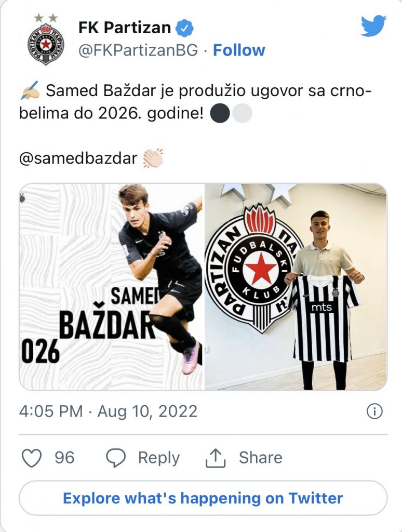Click the FK Partizan account name
This screenshot has height=532, width=402.
(x=125, y=28)
